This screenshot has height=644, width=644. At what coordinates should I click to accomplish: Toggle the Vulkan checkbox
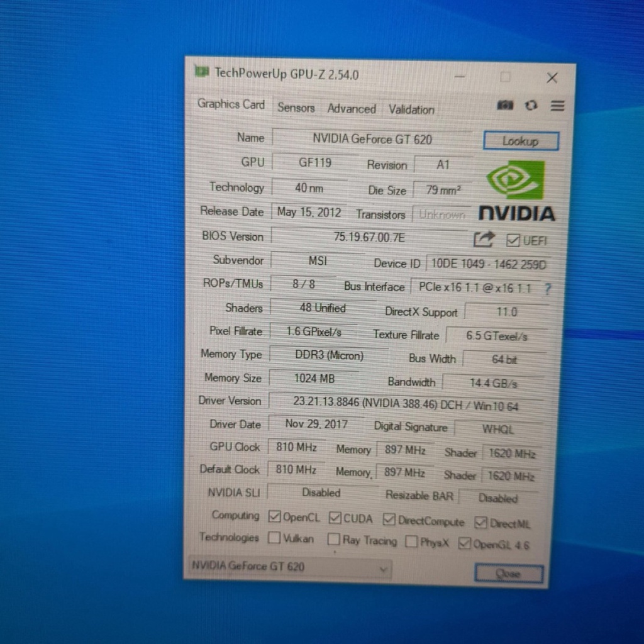pyautogui.click(x=274, y=538)
